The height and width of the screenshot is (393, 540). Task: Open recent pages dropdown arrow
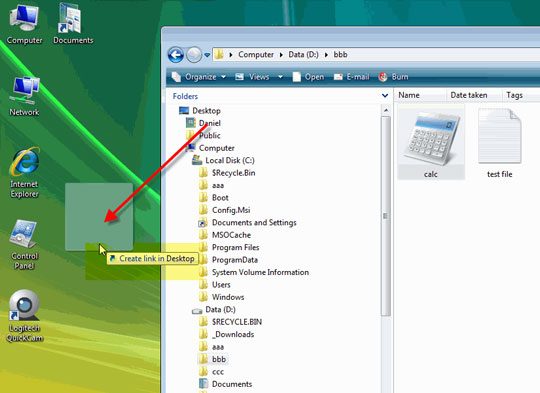(x=207, y=55)
